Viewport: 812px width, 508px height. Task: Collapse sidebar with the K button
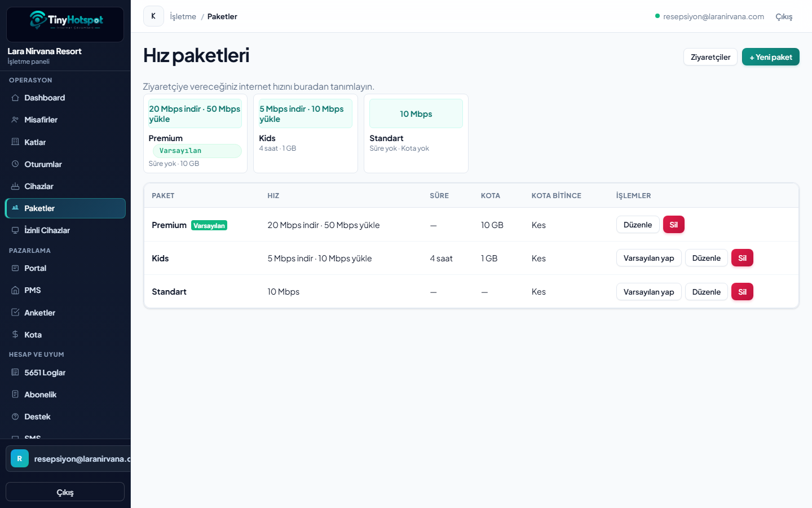click(x=153, y=16)
